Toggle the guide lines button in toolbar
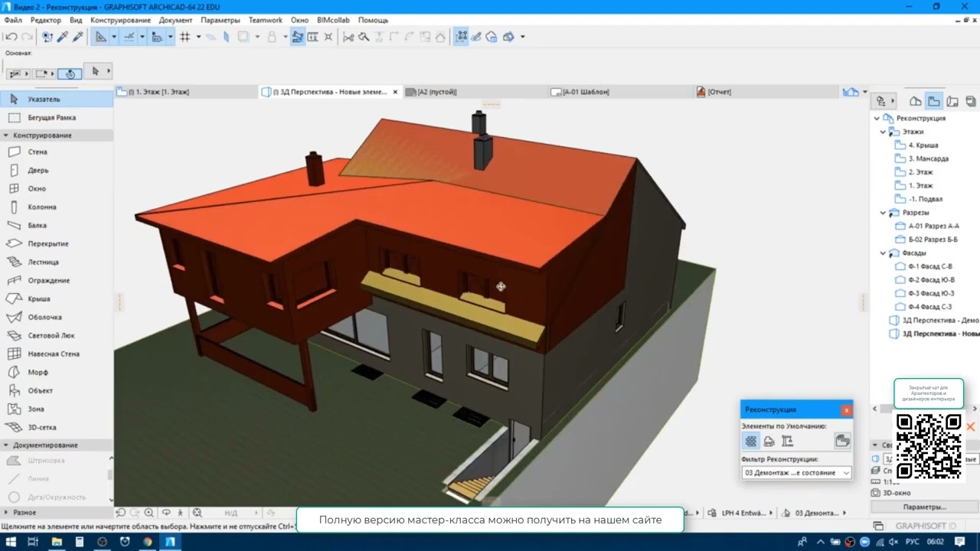Viewport: 980px width, 551px height. 101,37
